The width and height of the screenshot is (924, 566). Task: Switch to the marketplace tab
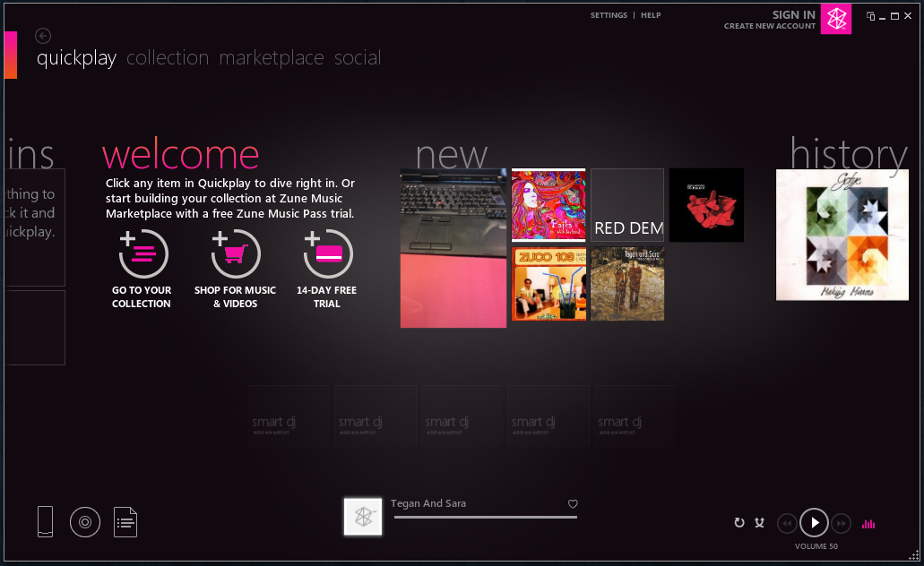272,58
